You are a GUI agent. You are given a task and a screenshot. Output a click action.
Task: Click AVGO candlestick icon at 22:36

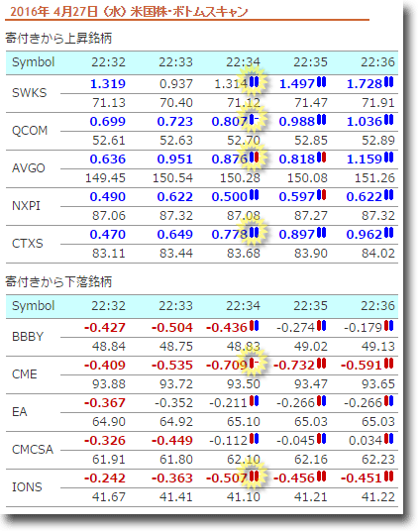pyautogui.click(x=389, y=158)
